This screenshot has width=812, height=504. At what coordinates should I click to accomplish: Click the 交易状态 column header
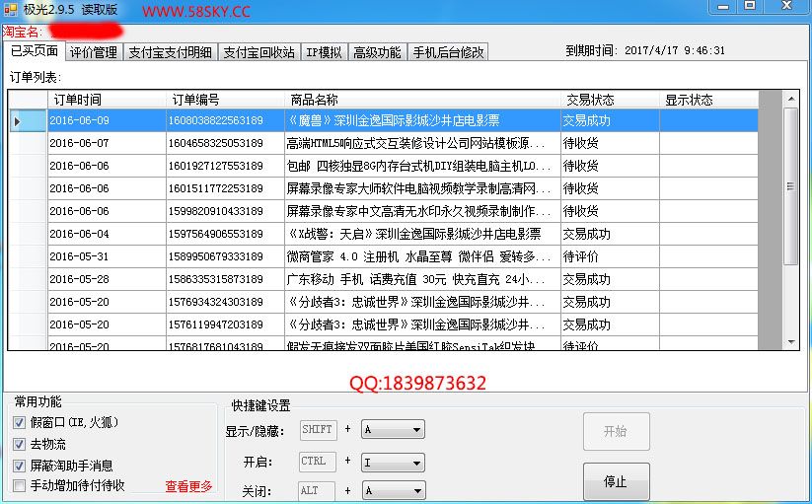610,100
